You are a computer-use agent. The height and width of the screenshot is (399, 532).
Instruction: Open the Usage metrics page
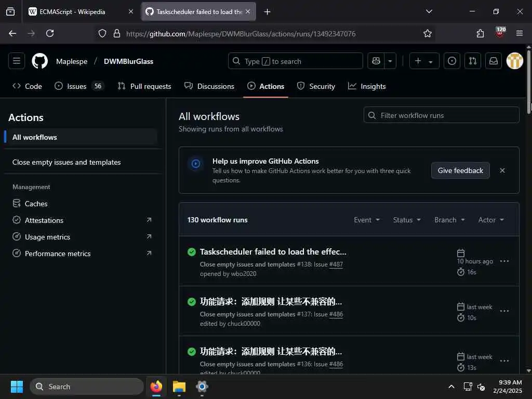82,237
